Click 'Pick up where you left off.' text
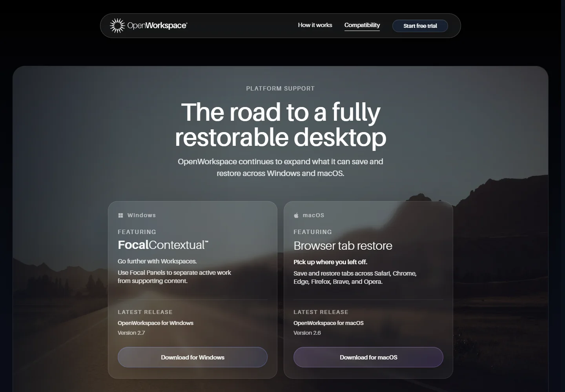 point(330,262)
